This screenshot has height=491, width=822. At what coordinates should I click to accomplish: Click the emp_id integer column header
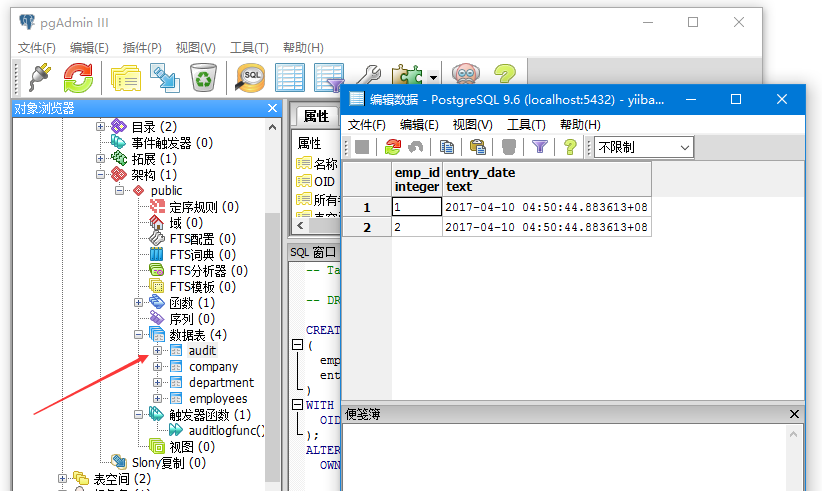[x=417, y=179]
